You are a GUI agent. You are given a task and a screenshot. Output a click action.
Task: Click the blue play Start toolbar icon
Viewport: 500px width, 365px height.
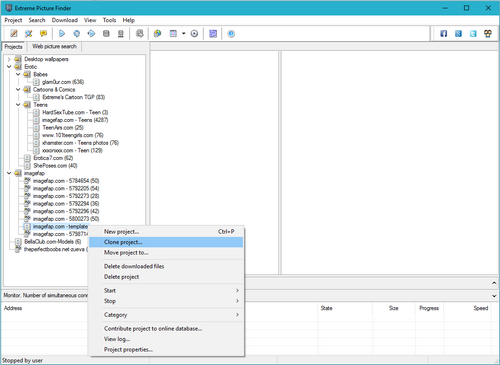tap(62, 33)
